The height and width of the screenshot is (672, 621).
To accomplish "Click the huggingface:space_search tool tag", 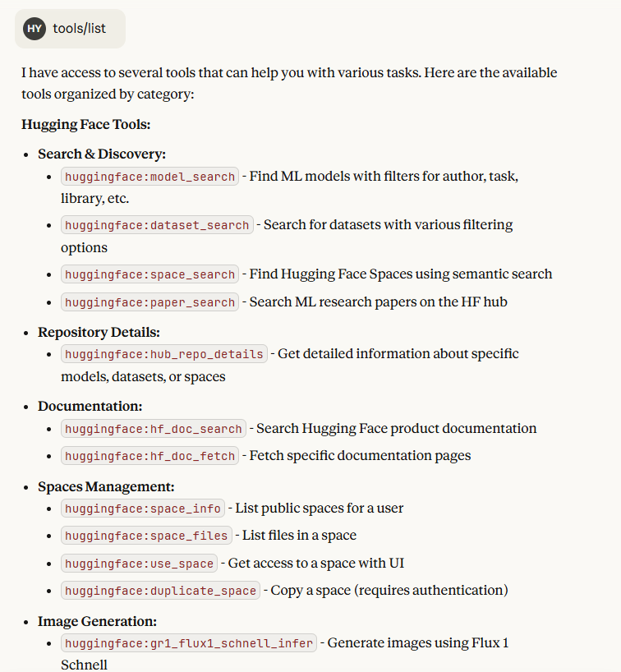I will [149, 274].
